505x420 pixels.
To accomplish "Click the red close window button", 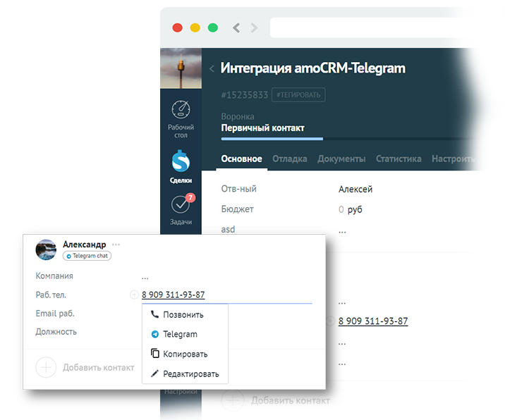I will [178, 28].
